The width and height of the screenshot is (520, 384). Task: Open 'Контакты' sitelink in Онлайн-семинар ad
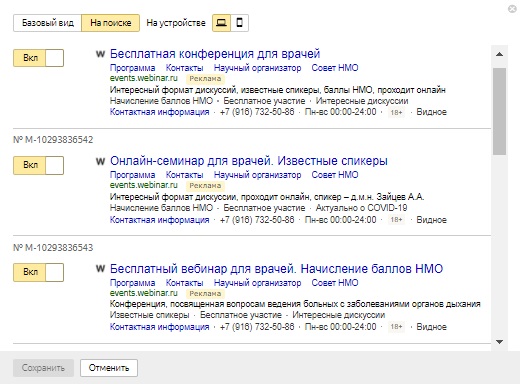tap(185, 175)
